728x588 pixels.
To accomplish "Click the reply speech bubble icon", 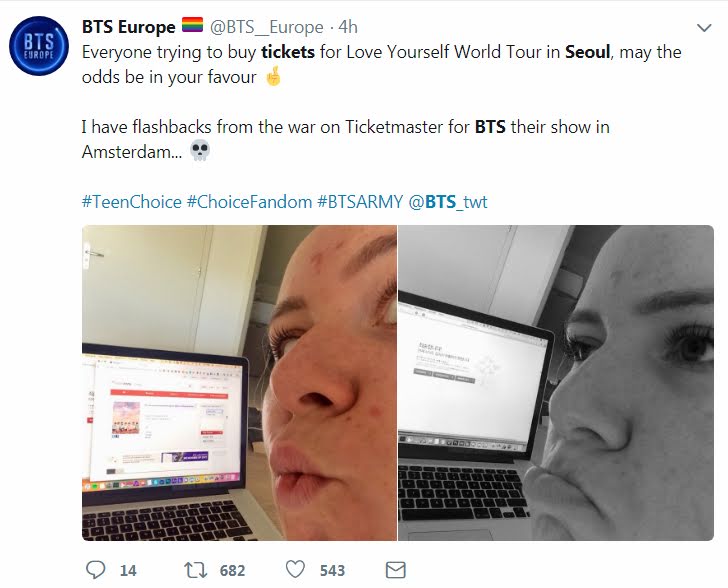I will click(x=96, y=569).
